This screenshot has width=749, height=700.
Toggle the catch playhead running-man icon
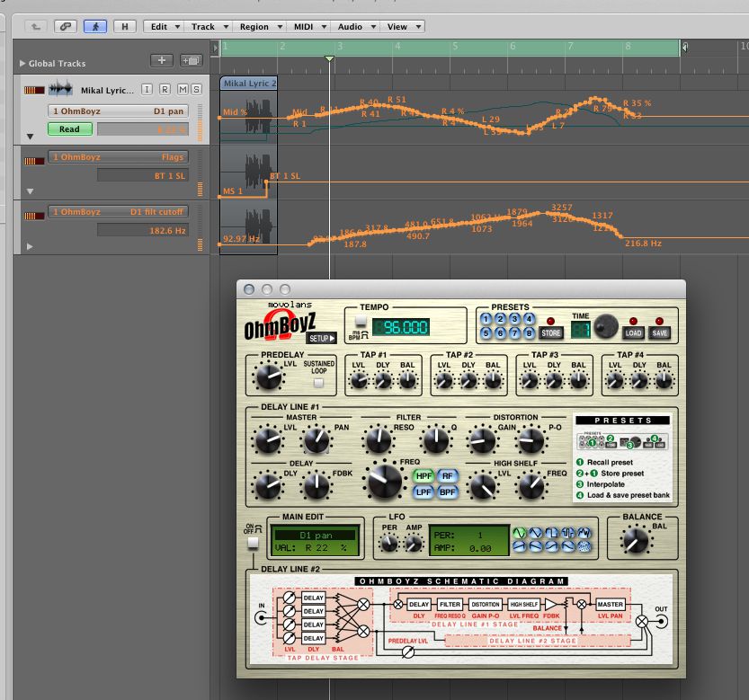[x=95, y=27]
